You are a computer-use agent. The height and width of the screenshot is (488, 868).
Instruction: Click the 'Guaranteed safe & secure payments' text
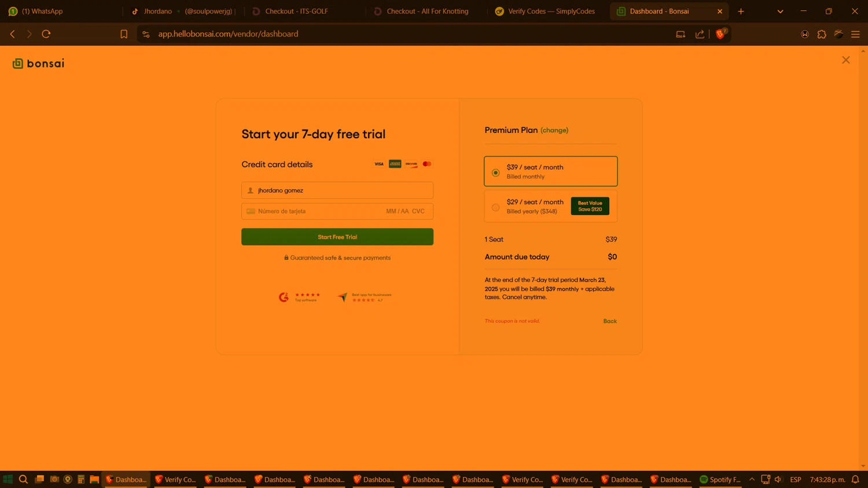(x=340, y=258)
